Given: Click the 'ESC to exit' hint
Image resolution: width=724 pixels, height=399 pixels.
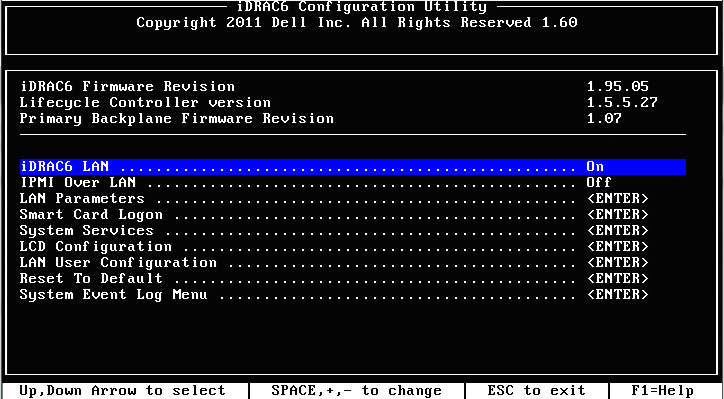Looking at the screenshot, I should coord(537,391).
